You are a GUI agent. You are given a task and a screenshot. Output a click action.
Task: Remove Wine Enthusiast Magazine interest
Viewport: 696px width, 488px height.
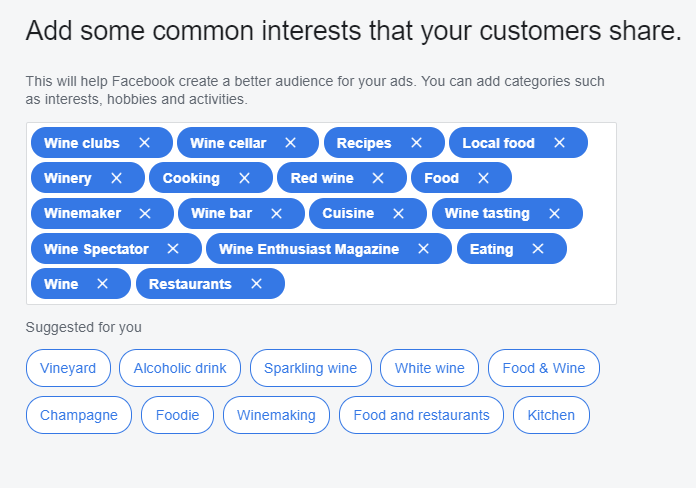pos(423,249)
